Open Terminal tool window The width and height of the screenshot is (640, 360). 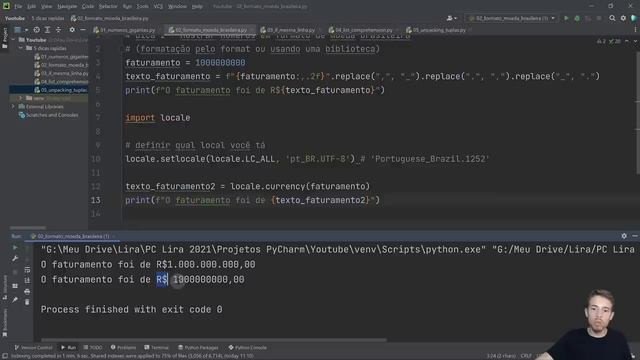[156, 348]
